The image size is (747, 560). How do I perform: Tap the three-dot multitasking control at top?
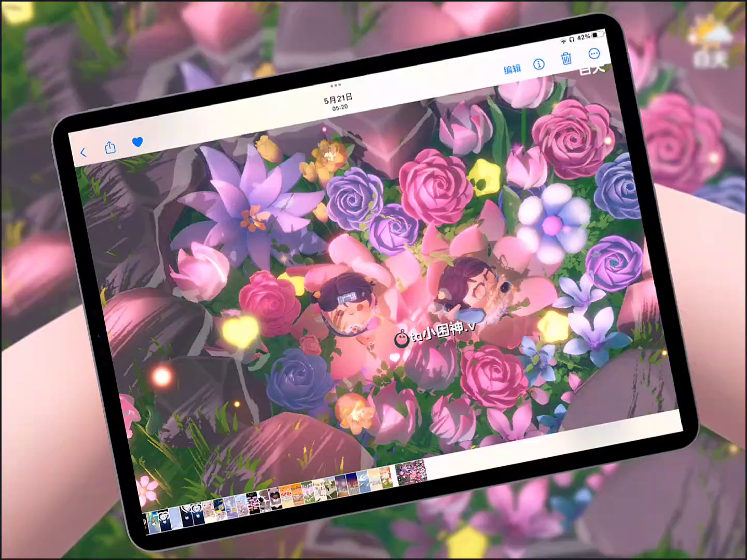(x=336, y=85)
